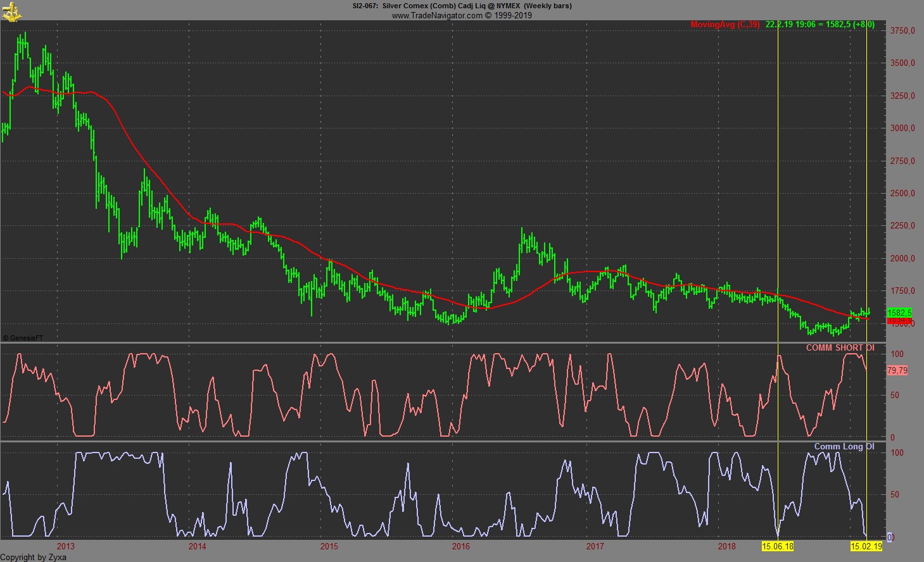Viewport: 924px width, 562px height.
Task: Click the 3750,0 price axis label
Action: tap(902, 30)
